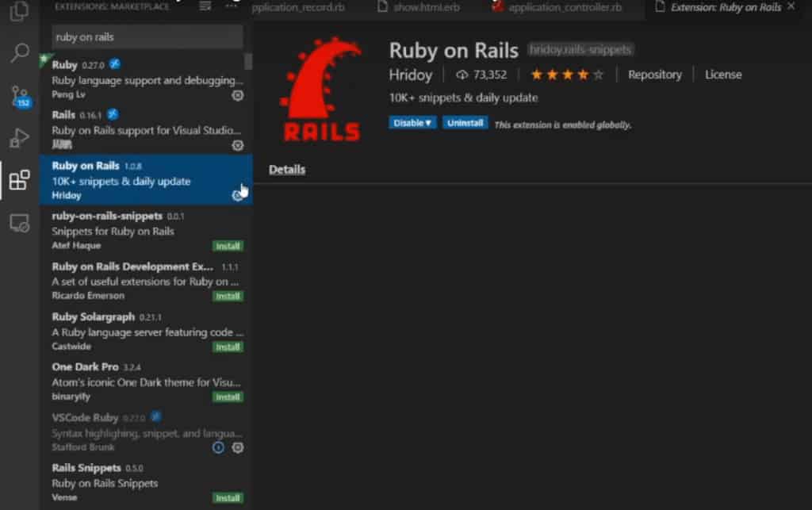Select the Rails 0.16.1 extension entry
Viewport: 812px width, 510px height.
(146, 129)
